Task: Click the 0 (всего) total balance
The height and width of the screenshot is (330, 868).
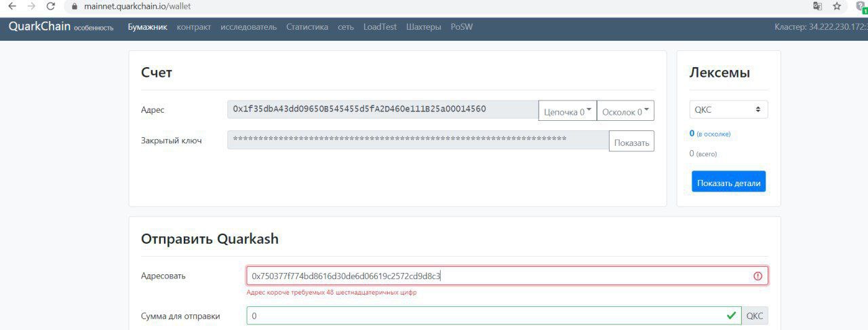Action: point(703,153)
